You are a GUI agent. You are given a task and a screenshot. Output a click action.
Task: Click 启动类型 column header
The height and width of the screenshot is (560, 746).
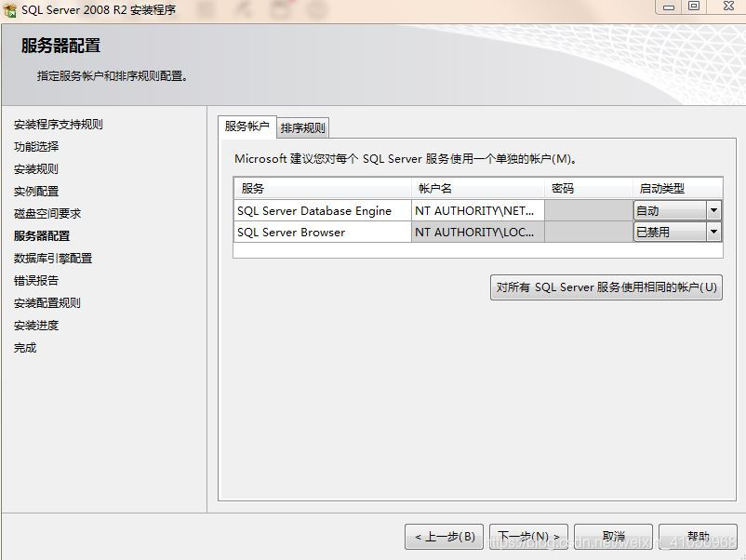point(678,189)
